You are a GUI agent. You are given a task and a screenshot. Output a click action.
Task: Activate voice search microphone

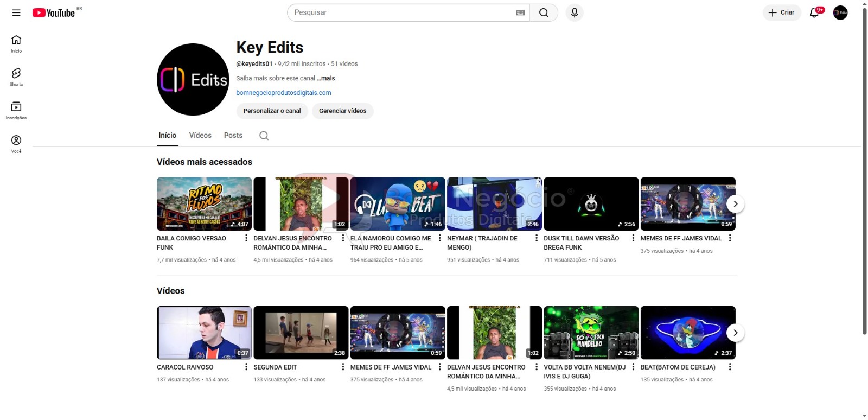575,12
